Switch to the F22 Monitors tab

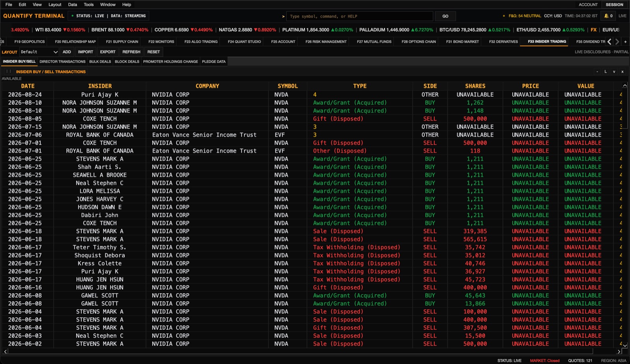[x=161, y=42]
